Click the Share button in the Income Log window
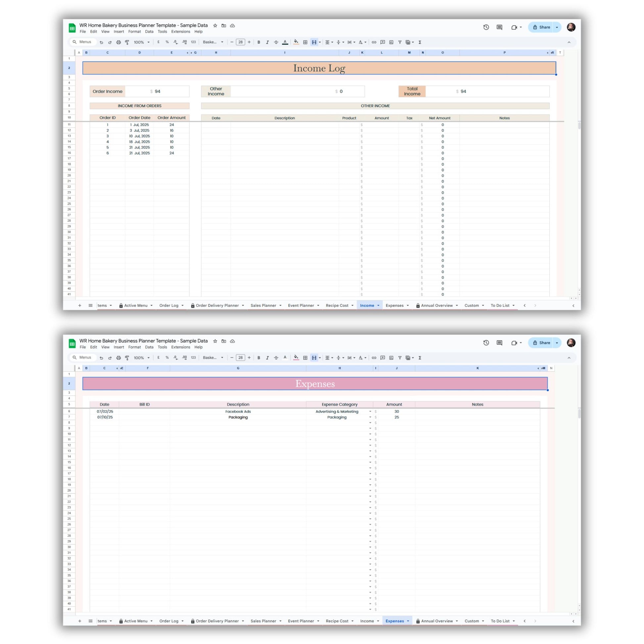The width and height of the screenshot is (644, 644). point(542,27)
